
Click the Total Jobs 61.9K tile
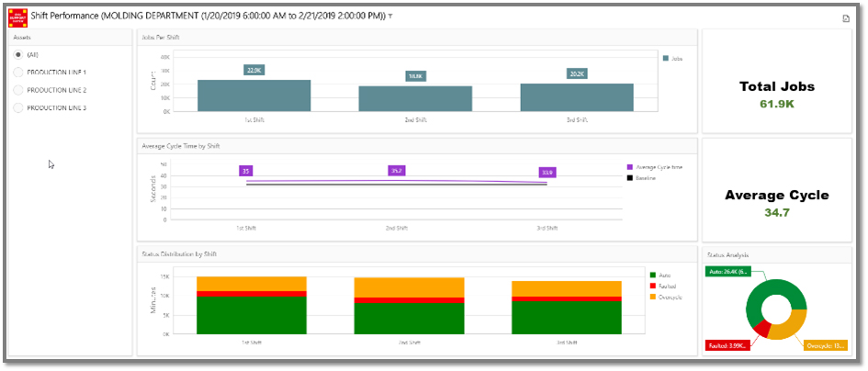(x=777, y=95)
